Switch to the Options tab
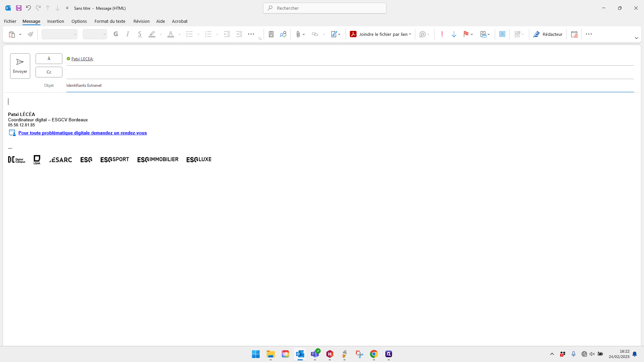This screenshot has width=644, height=362. [x=79, y=21]
